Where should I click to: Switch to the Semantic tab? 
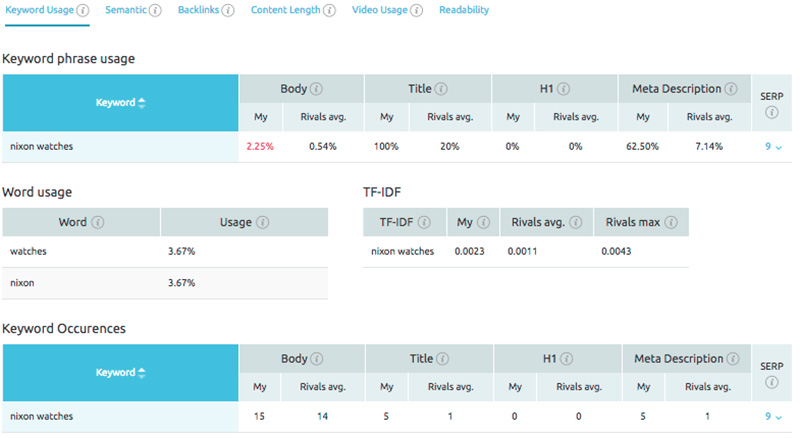(x=126, y=10)
